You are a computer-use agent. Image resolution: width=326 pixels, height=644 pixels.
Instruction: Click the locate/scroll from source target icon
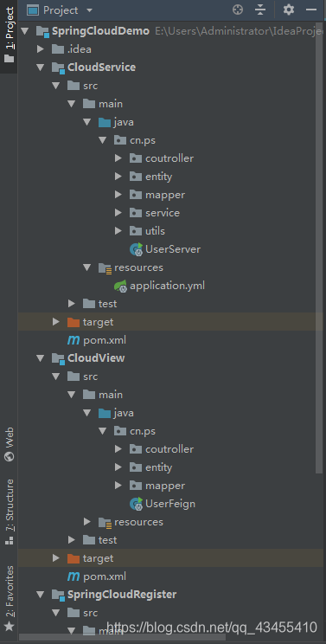[238, 10]
